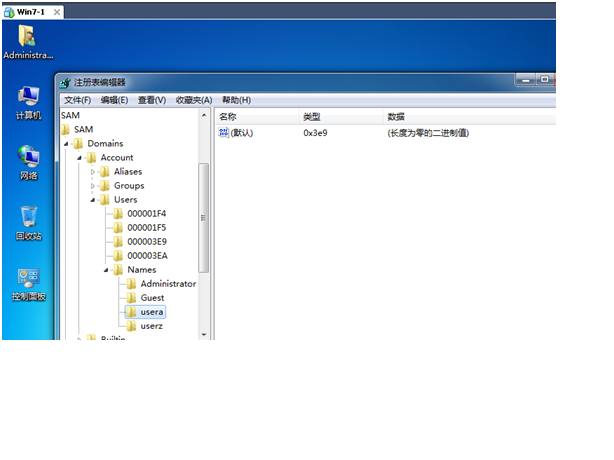Open the Administrator folder desktop icon
Image resolution: width=614 pixels, height=460 pixels.
click(27, 42)
